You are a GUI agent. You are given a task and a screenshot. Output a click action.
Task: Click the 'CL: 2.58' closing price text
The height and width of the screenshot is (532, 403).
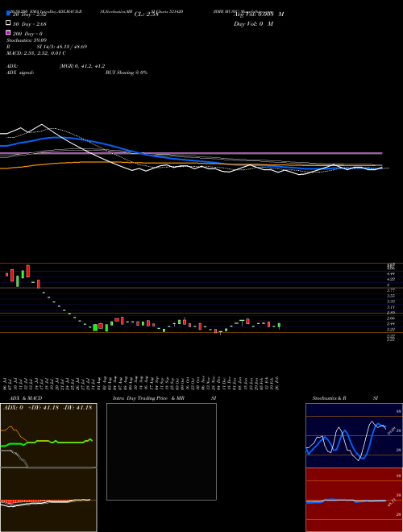point(146,15)
